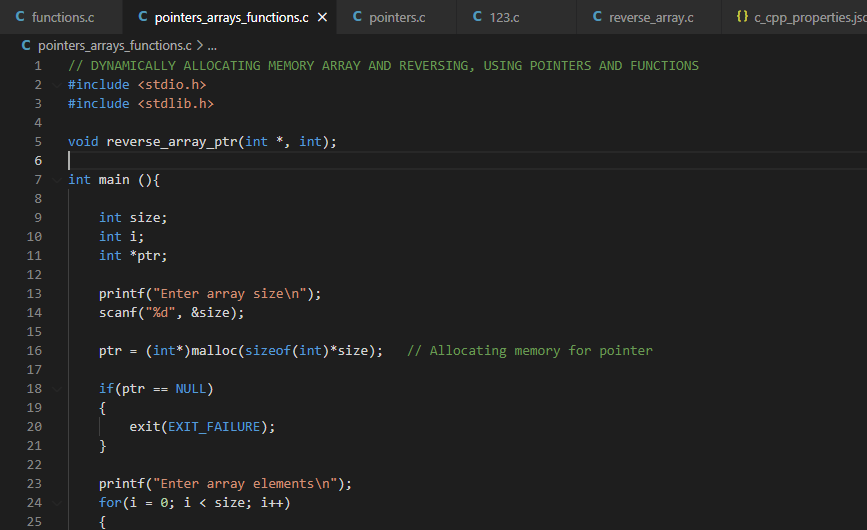867x530 pixels.
Task: Click the C file icon on reverse_array.c tab
Action: tap(598, 17)
